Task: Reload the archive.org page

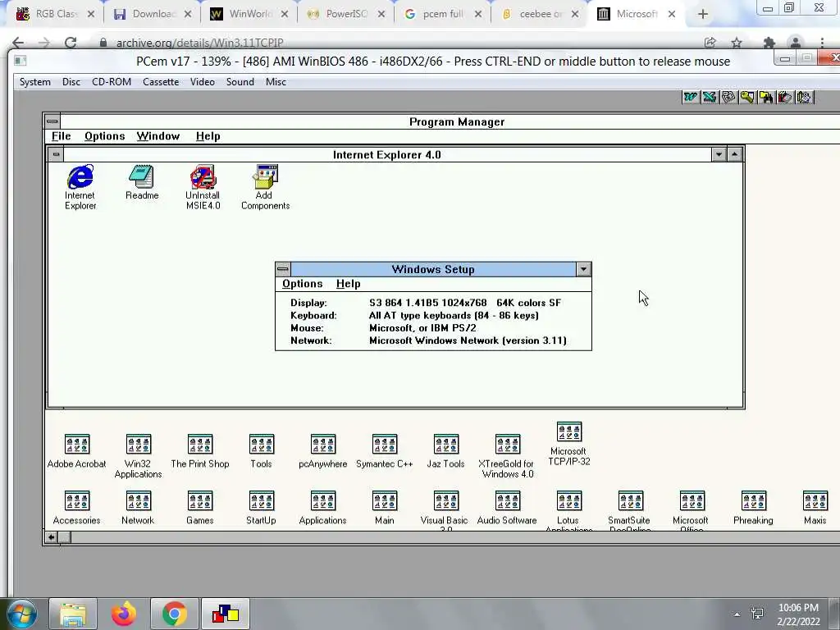Action: (x=71, y=43)
